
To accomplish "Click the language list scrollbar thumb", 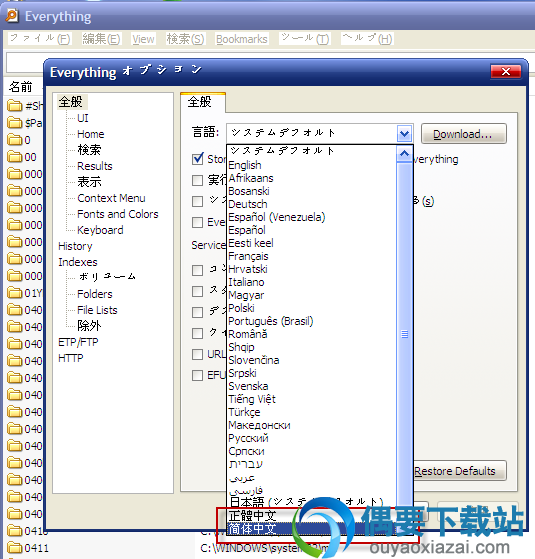I will point(404,334).
